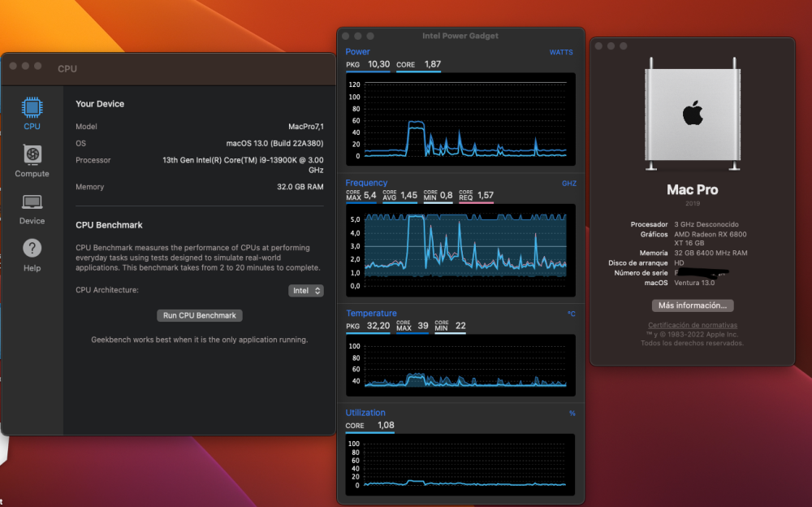Open the CPU Architecture Intel dropdown
This screenshot has width=812, height=507.
coord(306,291)
